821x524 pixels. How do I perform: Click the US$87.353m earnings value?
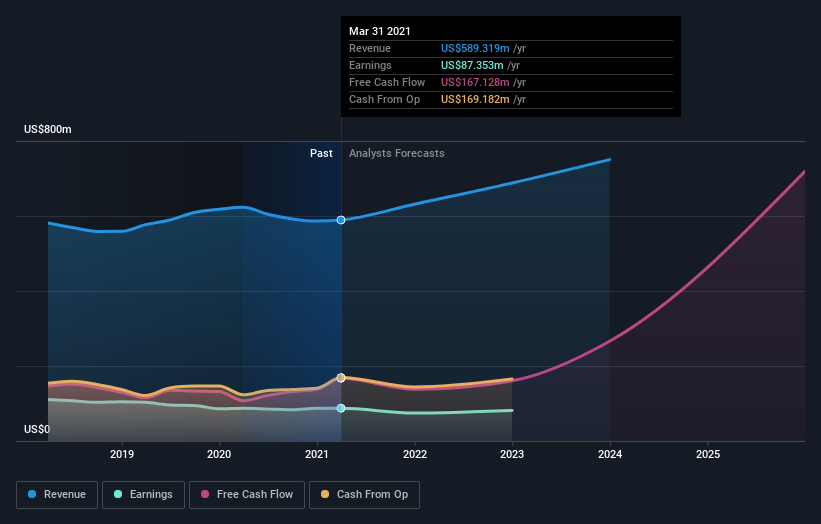point(472,65)
